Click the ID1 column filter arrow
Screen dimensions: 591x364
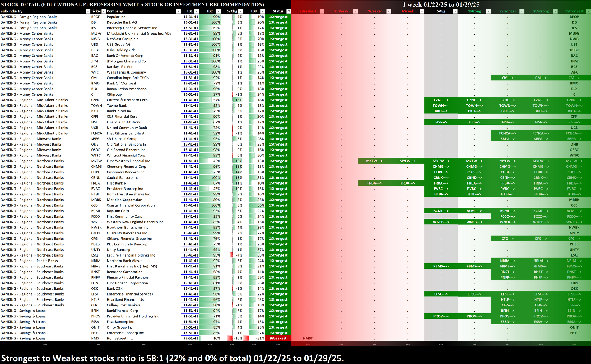click(196, 11)
